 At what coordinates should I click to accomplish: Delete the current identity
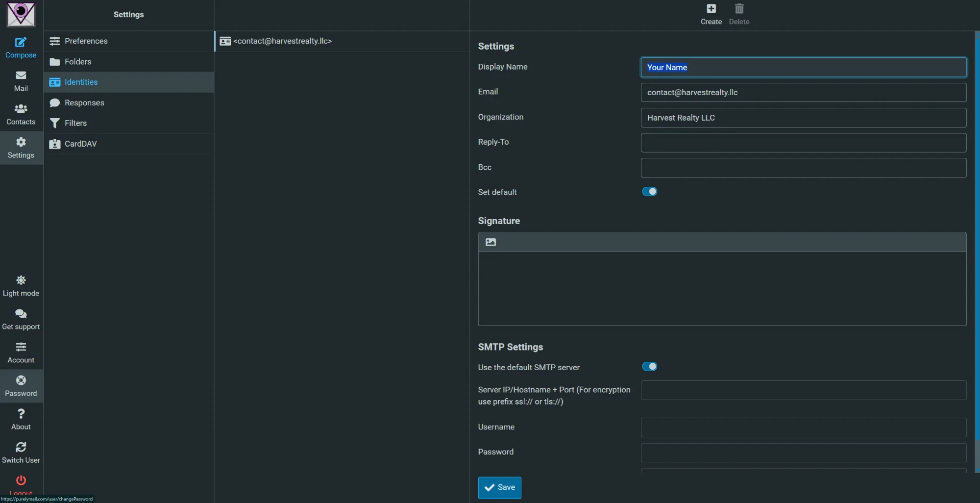(x=739, y=14)
